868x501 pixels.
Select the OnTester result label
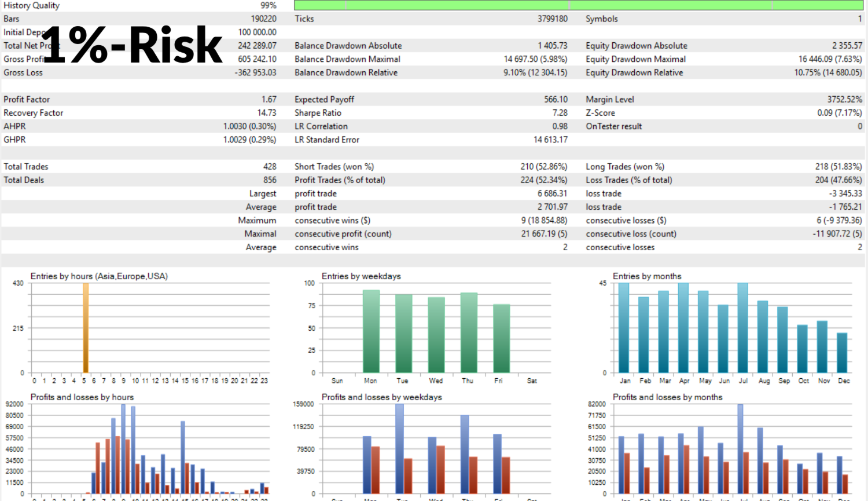pyautogui.click(x=614, y=126)
